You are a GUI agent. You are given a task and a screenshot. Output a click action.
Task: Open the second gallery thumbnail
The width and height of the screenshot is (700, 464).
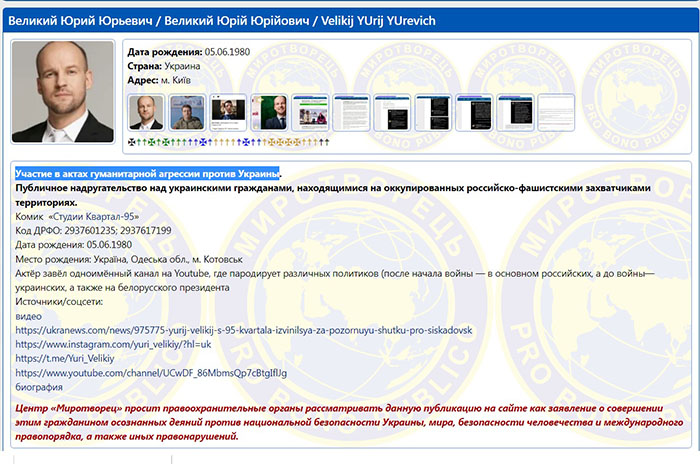pyautogui.click(x=187, y=112)
